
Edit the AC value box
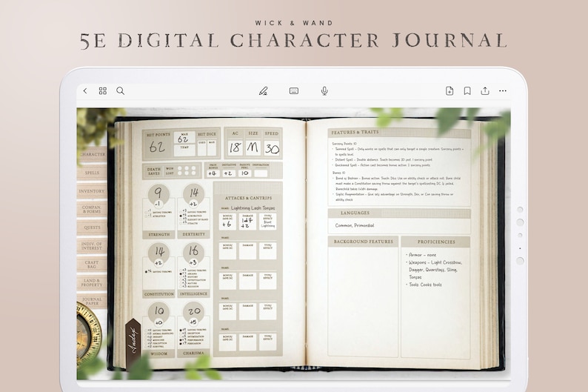[235, 147]
